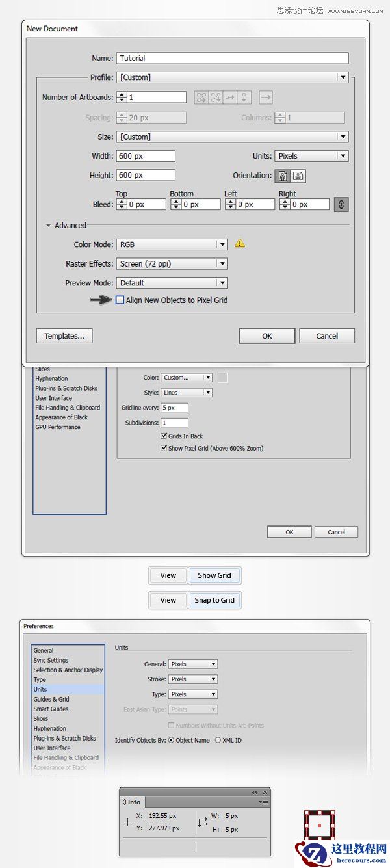Open the grid Color dropdown
This screenshot has height=868, width=390.
187,378
